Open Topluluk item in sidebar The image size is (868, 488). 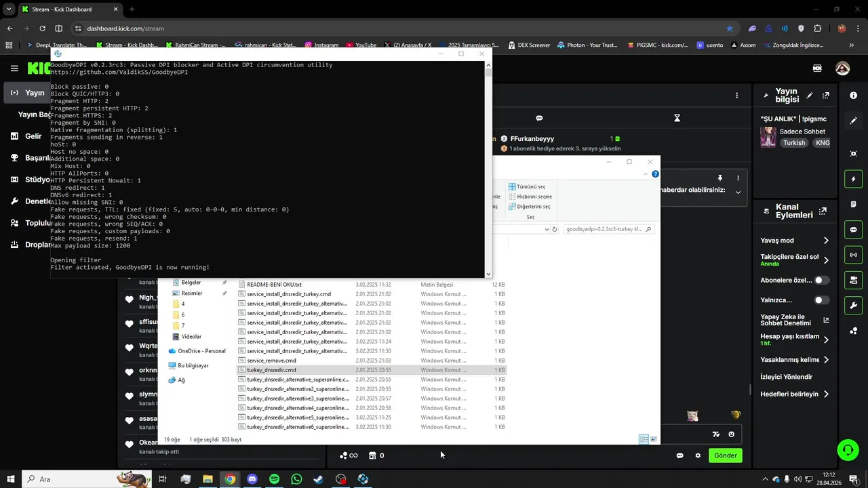click(30, 223)
